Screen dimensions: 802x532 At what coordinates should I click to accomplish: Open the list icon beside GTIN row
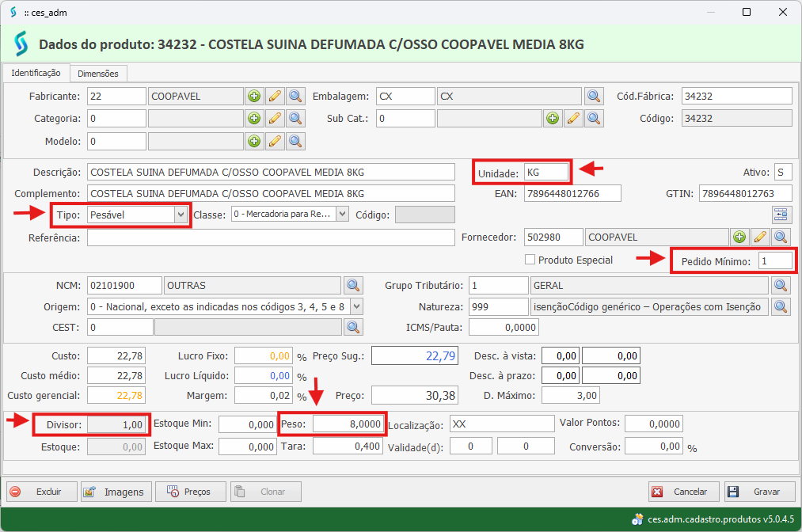(x=781, y=215)
